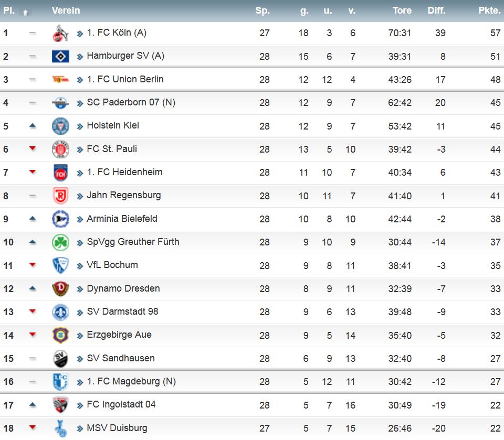504x440 pixels.
Task: Click the FC Ingolstadt 04 crest
Action: pos(60,404)
